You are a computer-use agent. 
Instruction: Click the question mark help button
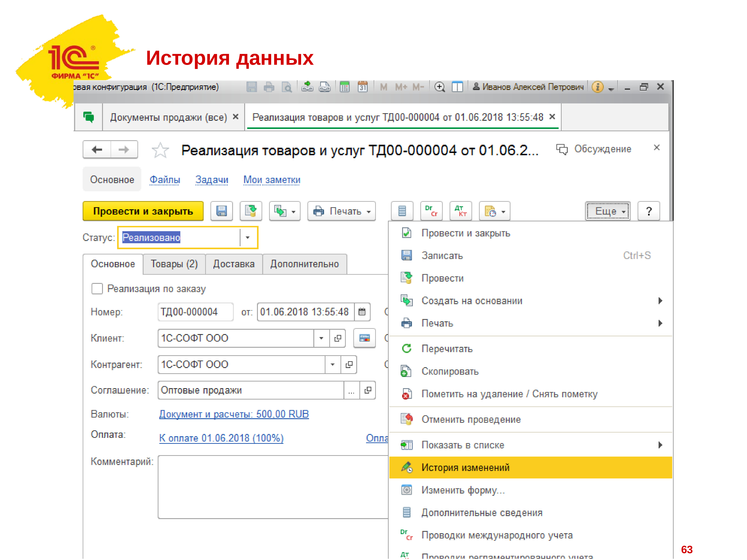coord(649,211)
